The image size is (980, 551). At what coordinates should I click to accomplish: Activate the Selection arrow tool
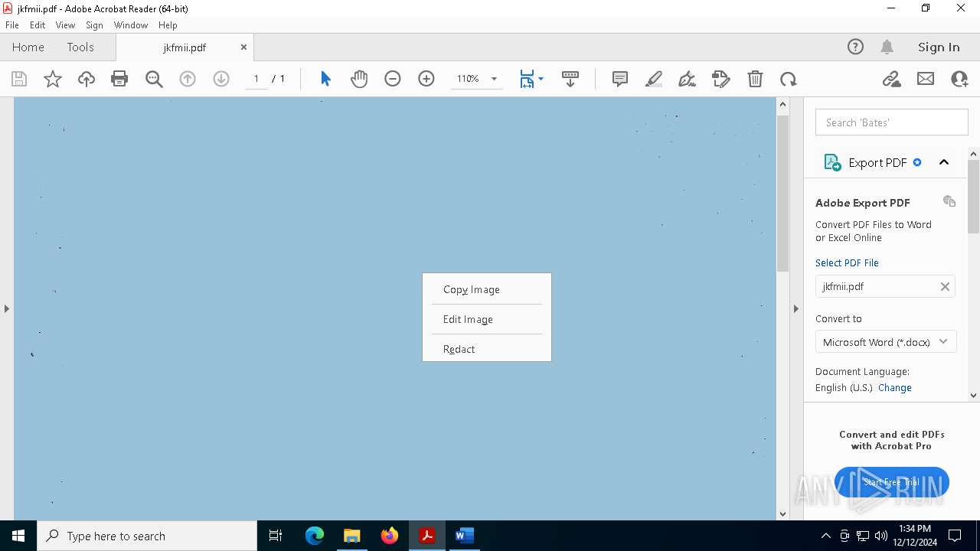pyautogui.click(x=325, y=79)
